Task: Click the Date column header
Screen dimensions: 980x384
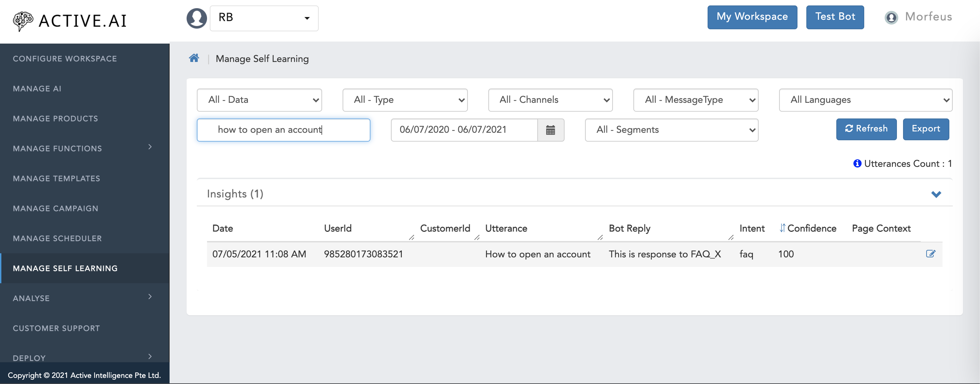Action: tap(223, 228)
